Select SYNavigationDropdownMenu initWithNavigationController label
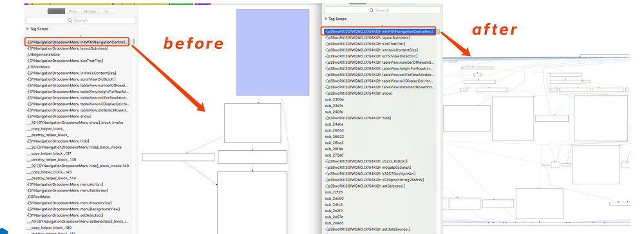 77,42
